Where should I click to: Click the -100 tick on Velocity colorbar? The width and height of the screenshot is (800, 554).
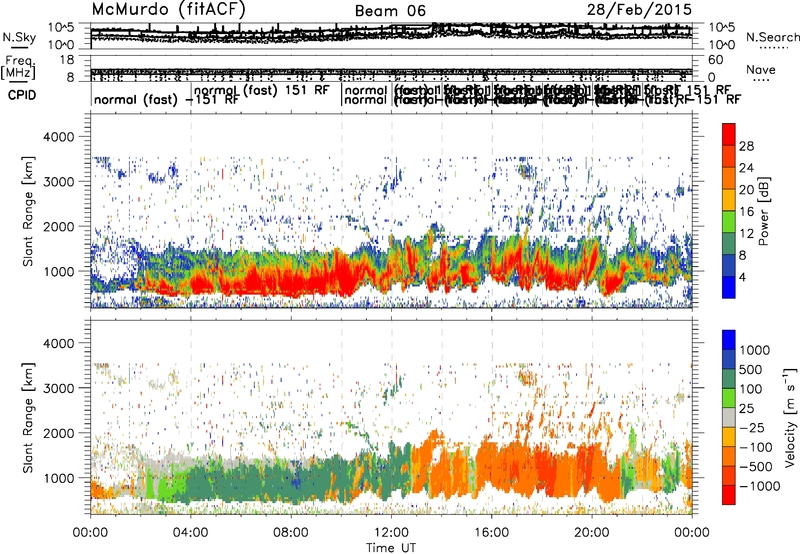pyautogui.click(x=756, y=447)
